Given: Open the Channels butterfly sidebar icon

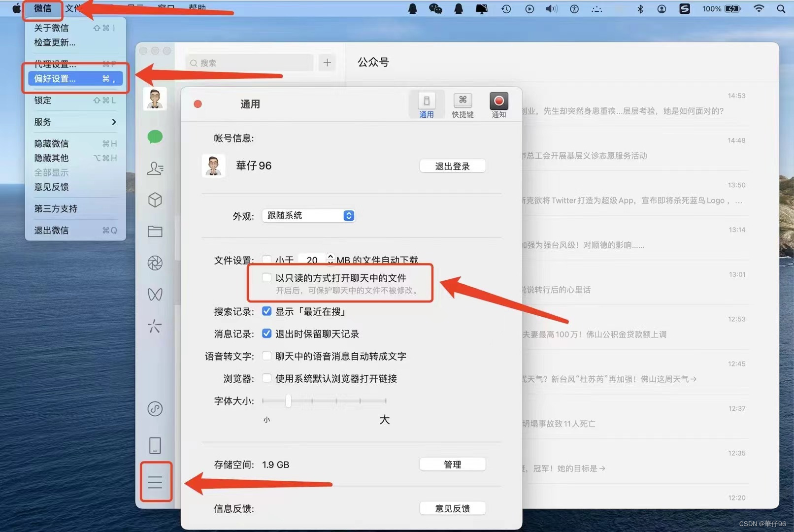Looking at the screenshot, I should pyautogui.click(x=155, y=295).
